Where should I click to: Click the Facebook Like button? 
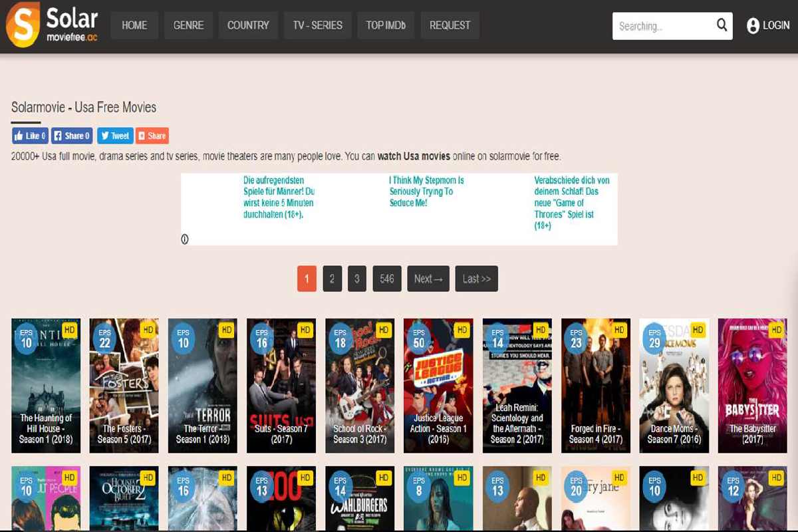pyautogui.click(x=30, y=136)
